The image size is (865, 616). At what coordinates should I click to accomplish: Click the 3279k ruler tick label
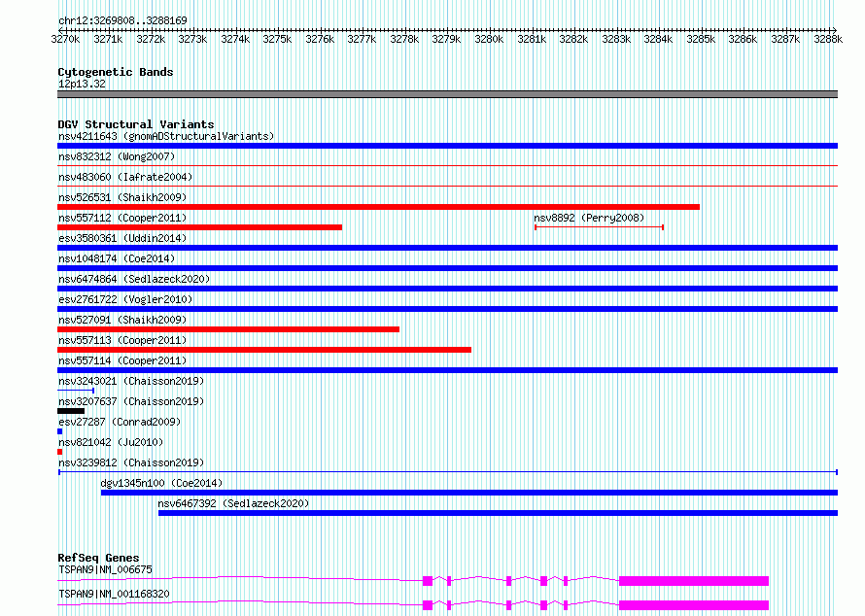click(446, 39)
